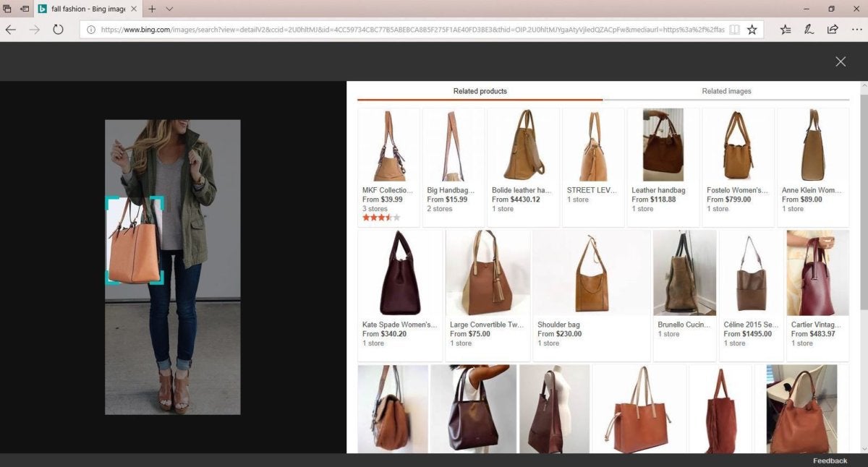This screenshot has height=467, width=868.
Task: Click the cropped handbag selection box
Action: [x=135, y=240]
